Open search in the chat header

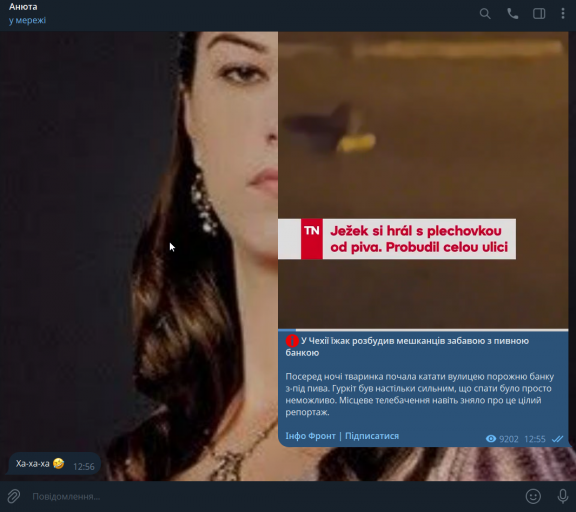pos(485,14)
